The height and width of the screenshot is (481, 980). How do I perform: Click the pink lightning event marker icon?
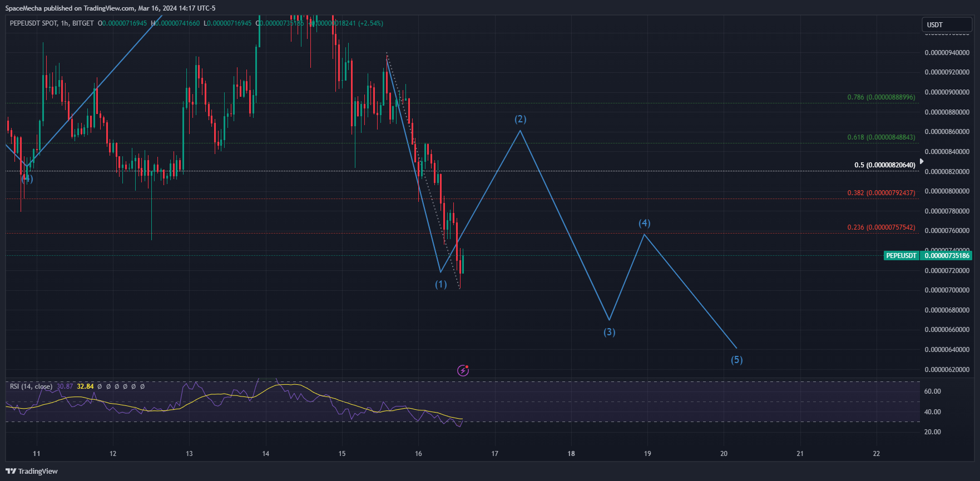[463, 370]
